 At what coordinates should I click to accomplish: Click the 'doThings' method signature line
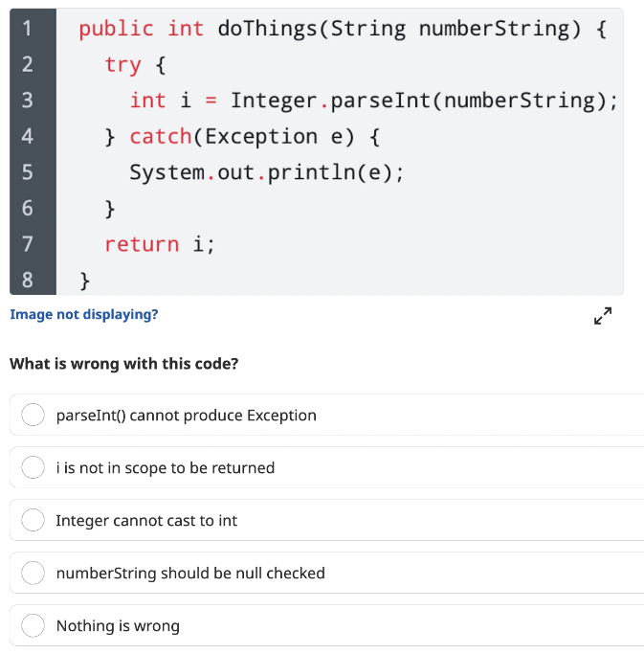343,30
